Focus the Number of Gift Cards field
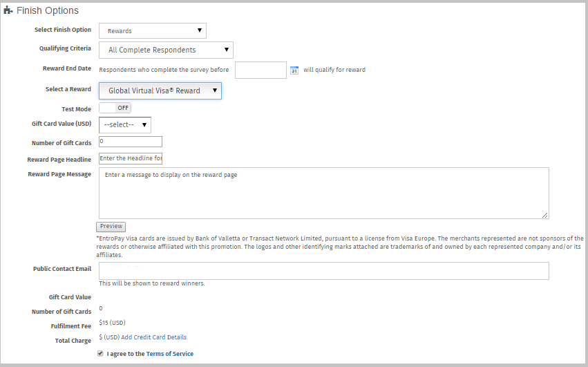Image resolution: width=588 pixels, height=367 pixels. [131, 142]
